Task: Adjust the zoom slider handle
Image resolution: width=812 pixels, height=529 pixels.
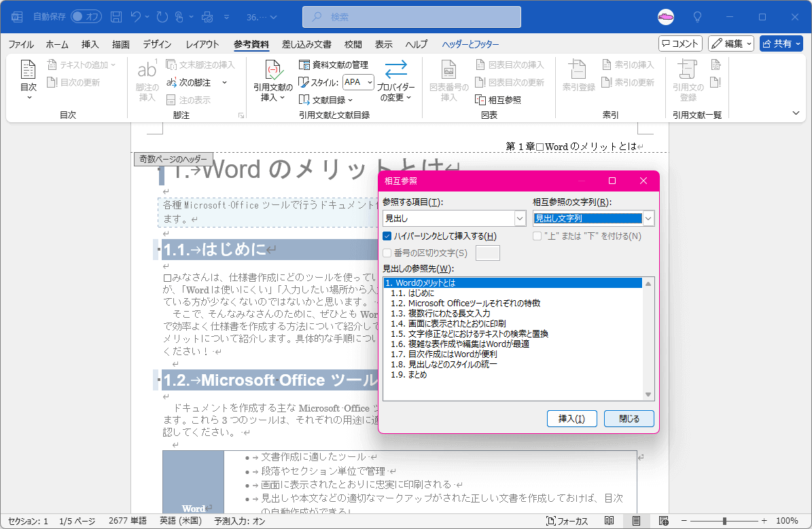Action: click(724, 521)
